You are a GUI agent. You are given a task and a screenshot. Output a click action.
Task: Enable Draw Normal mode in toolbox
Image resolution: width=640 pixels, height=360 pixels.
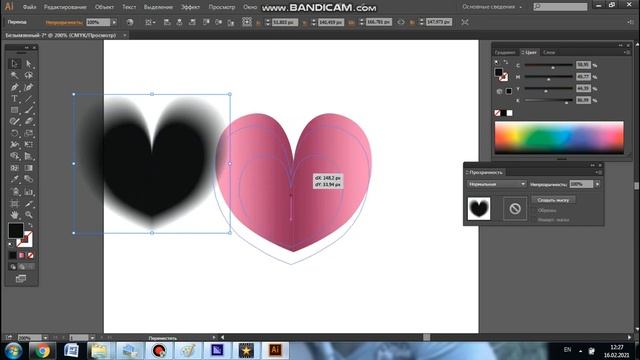coord(13,267)
